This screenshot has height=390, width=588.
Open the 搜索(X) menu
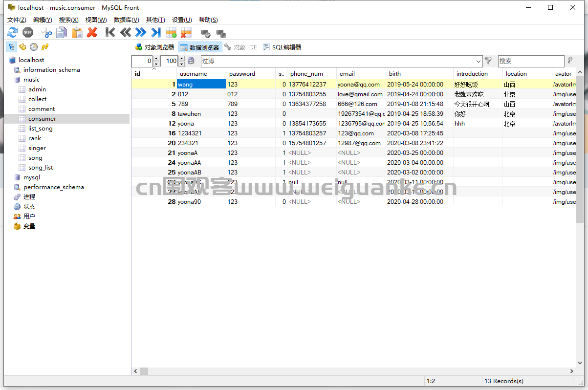[x=68, y=20]
